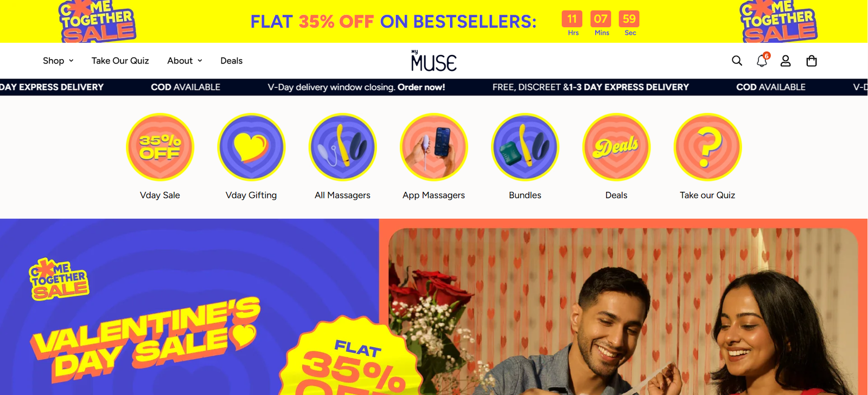Open the notifications bell icon
868x395 pixels.
[x=762, y=60]
